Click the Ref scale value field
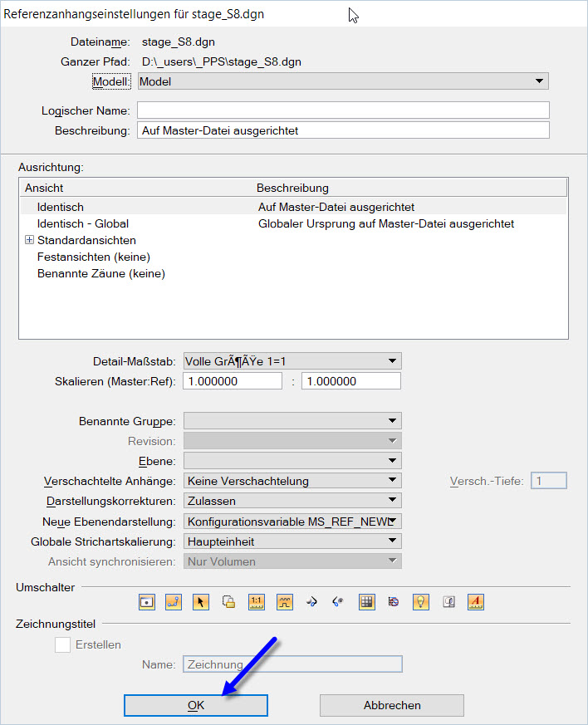Viewport: 588px width, 725px height. coord(351,381)
